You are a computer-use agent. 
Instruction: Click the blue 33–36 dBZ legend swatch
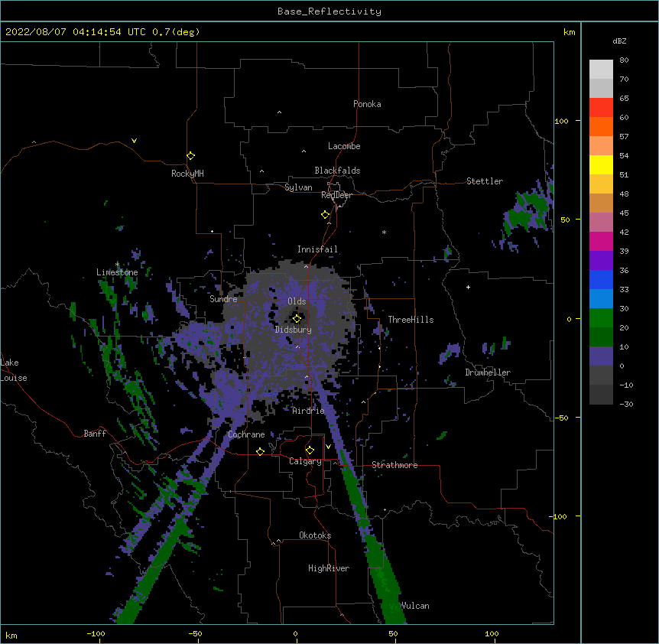[x=601, y=279]
